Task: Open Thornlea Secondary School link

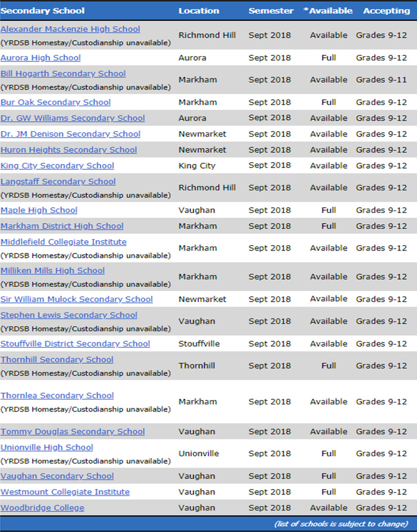Action: [x=57, y=396]
